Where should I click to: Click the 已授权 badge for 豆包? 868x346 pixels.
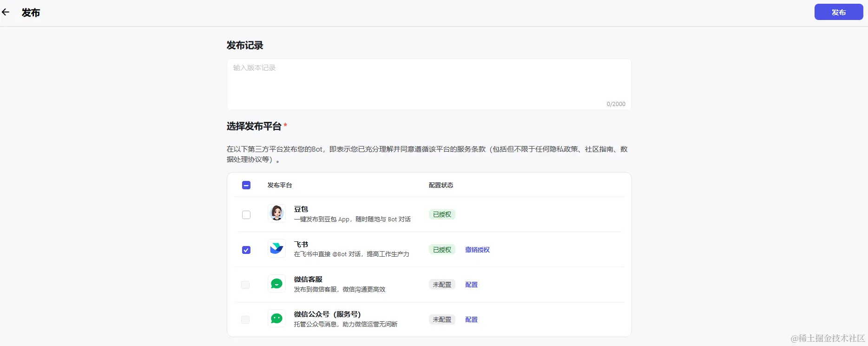[442, 214]
